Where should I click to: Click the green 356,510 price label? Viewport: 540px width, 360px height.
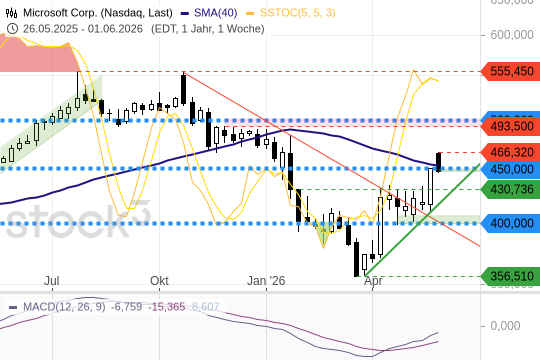[510, 276]
